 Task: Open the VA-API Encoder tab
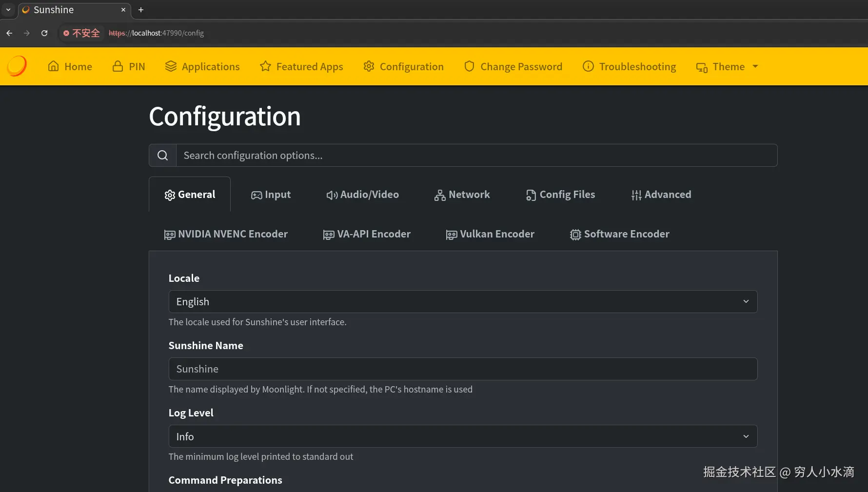click(x=367, y=234)
